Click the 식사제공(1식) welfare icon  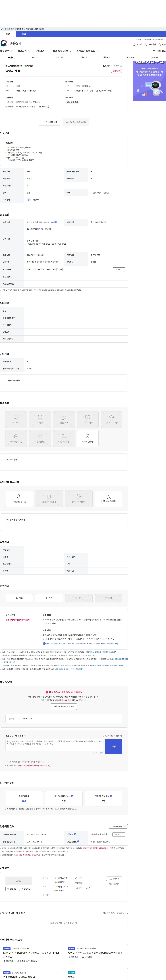tap(88, 439)
